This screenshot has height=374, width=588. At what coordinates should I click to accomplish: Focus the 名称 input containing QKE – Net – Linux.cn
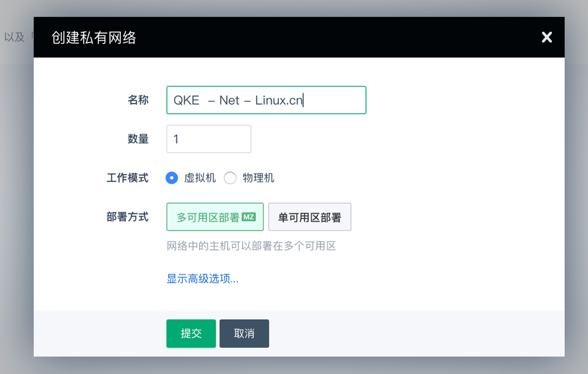coord(266,100)
